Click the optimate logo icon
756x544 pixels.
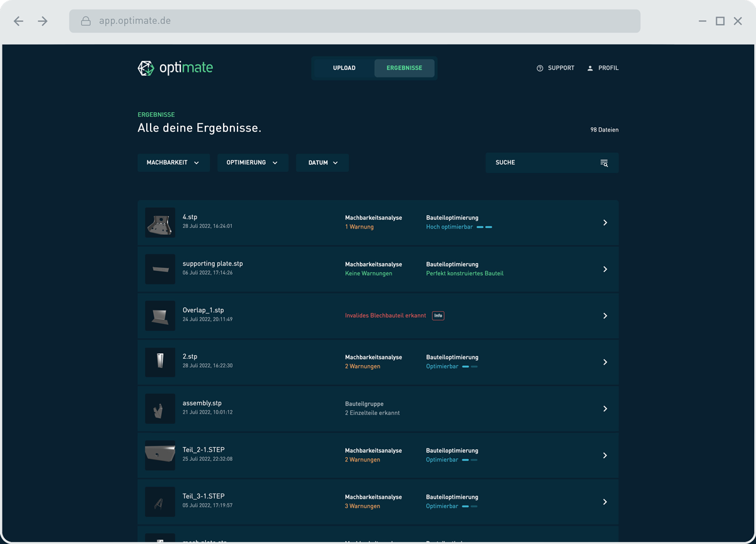(146, 68)
